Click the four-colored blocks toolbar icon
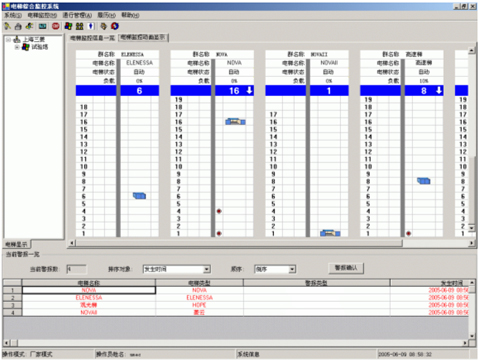This screenshot has width=480, height=363. (x=68, y=26)
